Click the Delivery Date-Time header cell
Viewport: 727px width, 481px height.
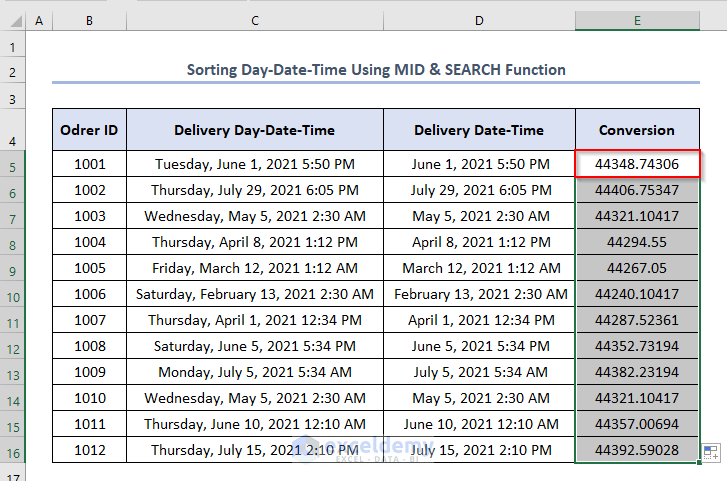coord(479,130)
